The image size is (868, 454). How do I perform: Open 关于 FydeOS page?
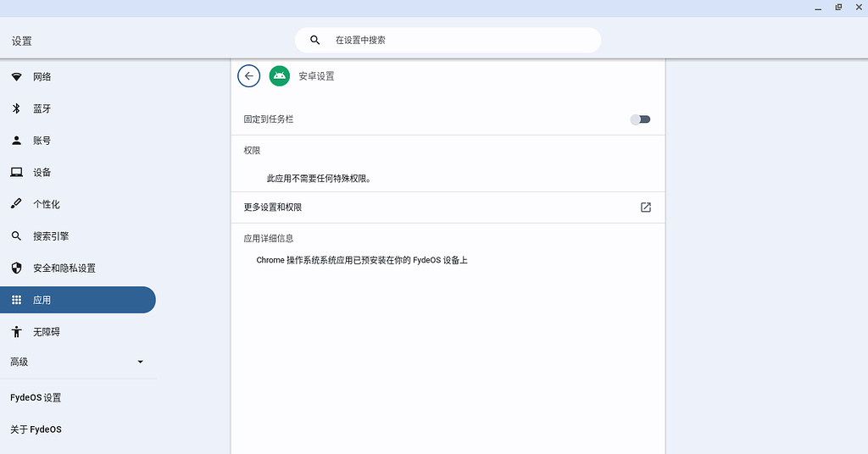pyautogui.click(x=36, y=429)
